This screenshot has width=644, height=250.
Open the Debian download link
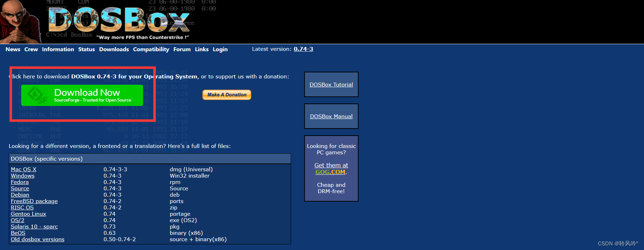click(20, 195)
